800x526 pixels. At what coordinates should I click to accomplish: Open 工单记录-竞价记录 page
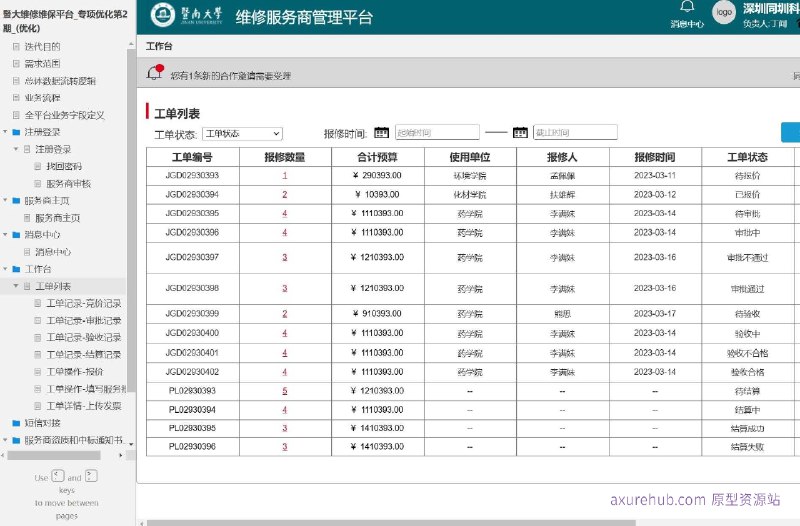coord(84,304)
